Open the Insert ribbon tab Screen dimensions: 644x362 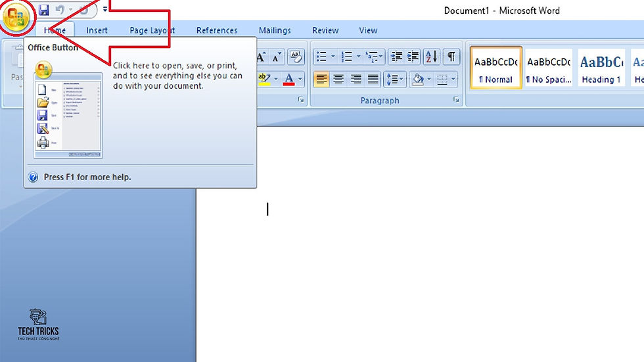[97, 30]
